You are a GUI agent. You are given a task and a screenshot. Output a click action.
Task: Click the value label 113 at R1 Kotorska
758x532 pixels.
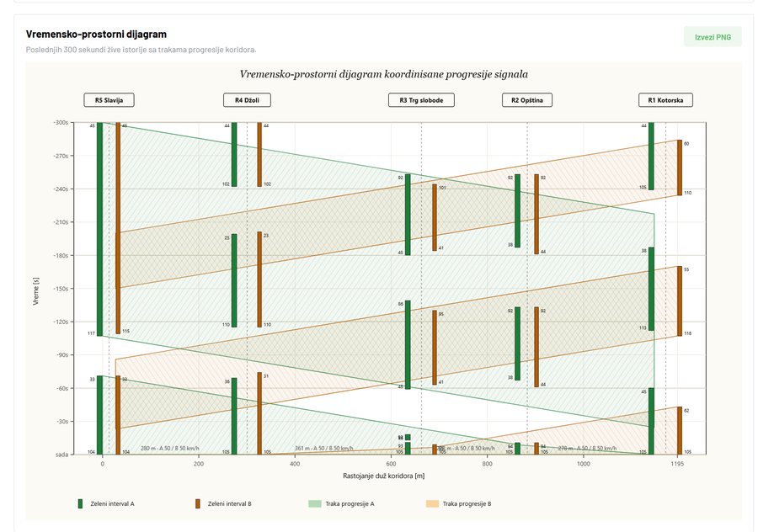click(x=643, y=327)
